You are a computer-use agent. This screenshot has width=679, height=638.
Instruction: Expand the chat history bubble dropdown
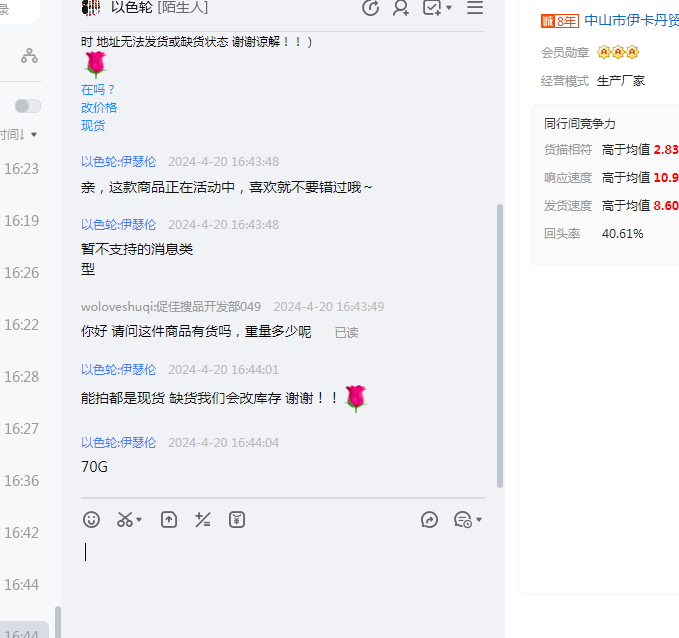click(x=479, y=520)
